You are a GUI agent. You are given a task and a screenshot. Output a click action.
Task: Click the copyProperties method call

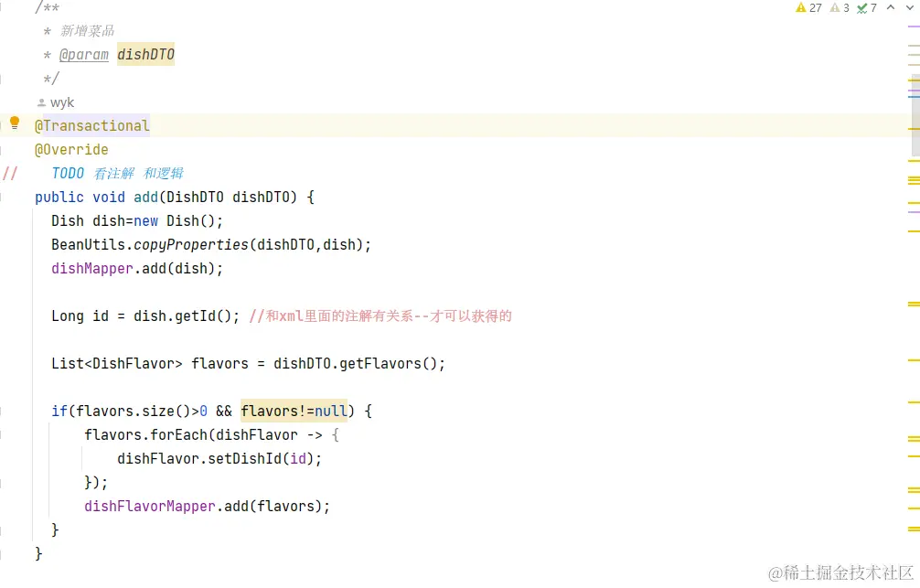[x=191, y=245]
